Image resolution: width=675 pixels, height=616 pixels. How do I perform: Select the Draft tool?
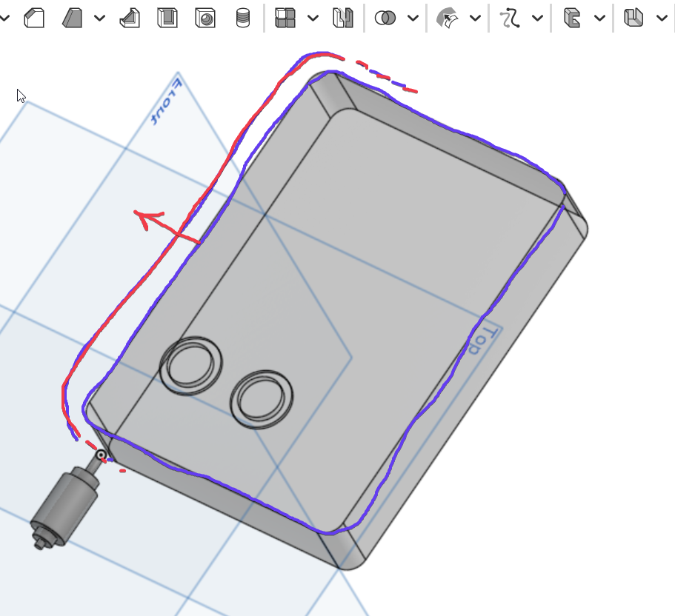point(72,18)
